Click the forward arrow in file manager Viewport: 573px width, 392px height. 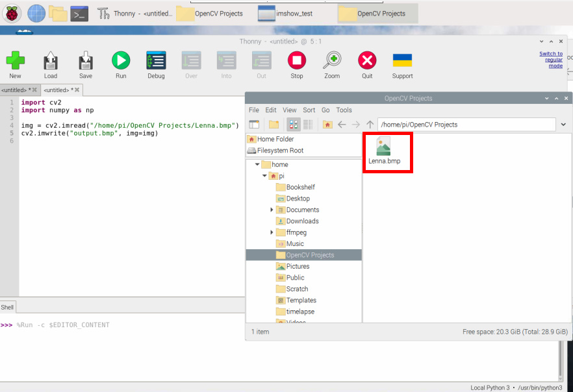point(355,125)
